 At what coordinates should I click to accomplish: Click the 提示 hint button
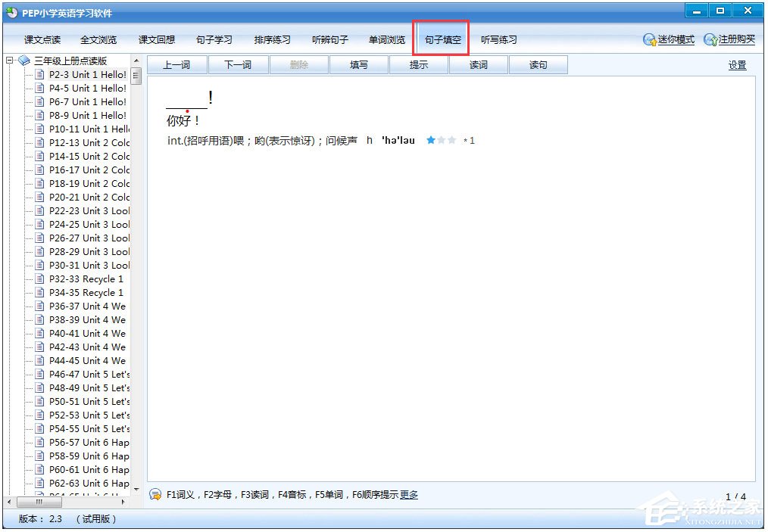click(x=419, y=64)
